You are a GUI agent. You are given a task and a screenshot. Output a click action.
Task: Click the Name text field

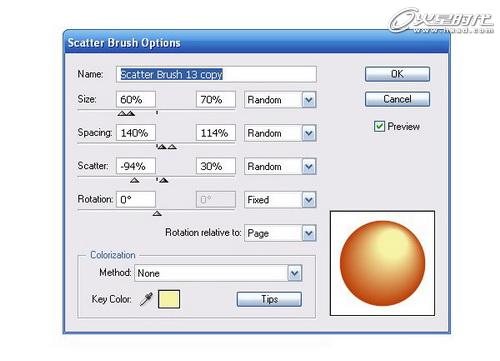pyautogui.click(x=216, y=74)
